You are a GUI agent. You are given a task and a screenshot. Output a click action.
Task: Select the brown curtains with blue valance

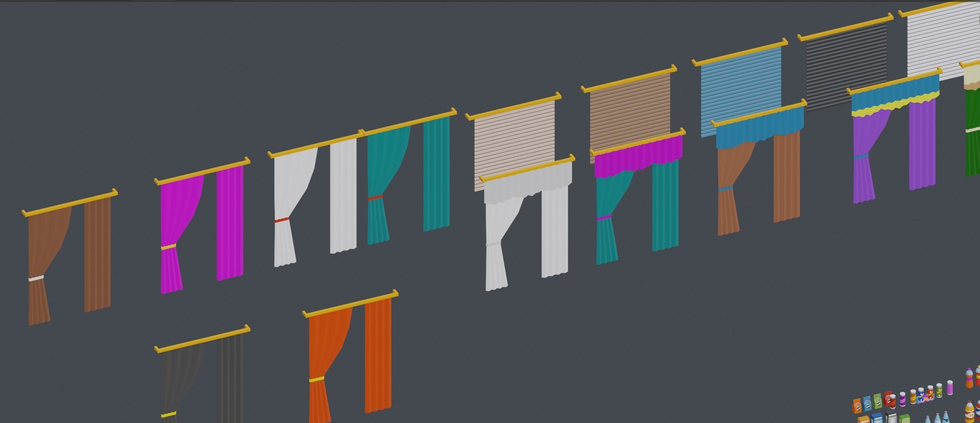(759, 167)
